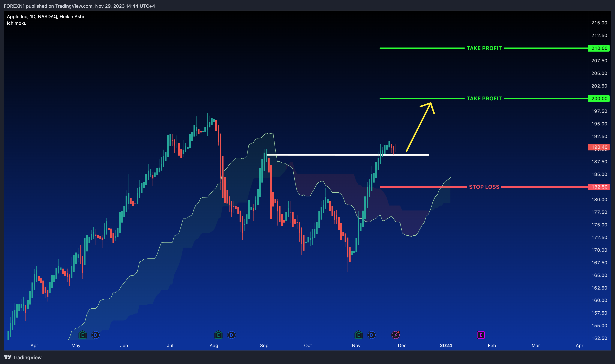
Task: Click the November earnings E icon
Action: [358, 335]
